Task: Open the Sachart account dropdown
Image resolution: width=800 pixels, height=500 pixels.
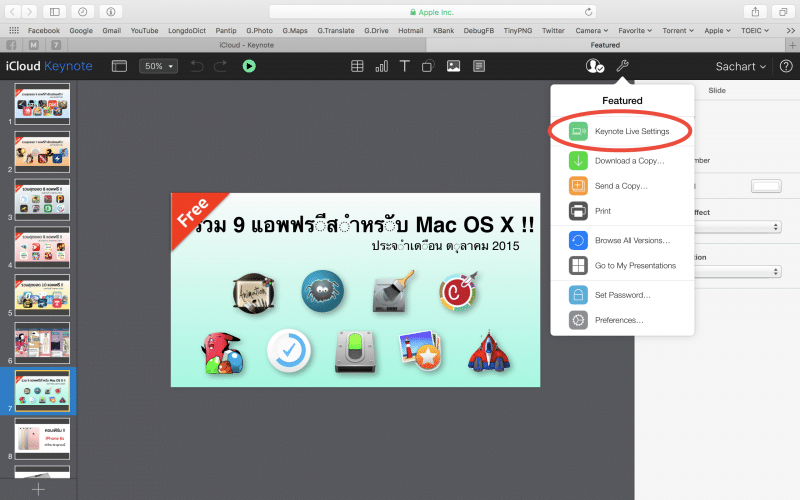Action: [x=740, y=66]
